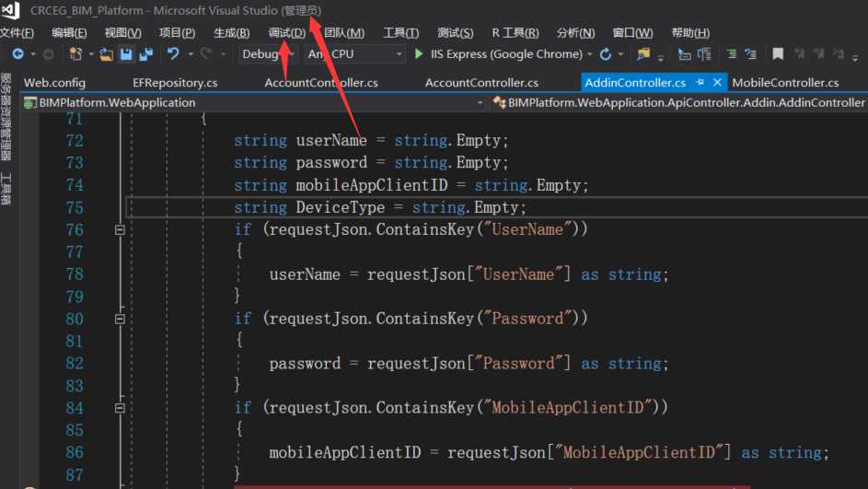Screen dimensions: 868x489
Task: Click the browser Refresh icon
Action: click(x=606, y=53)
